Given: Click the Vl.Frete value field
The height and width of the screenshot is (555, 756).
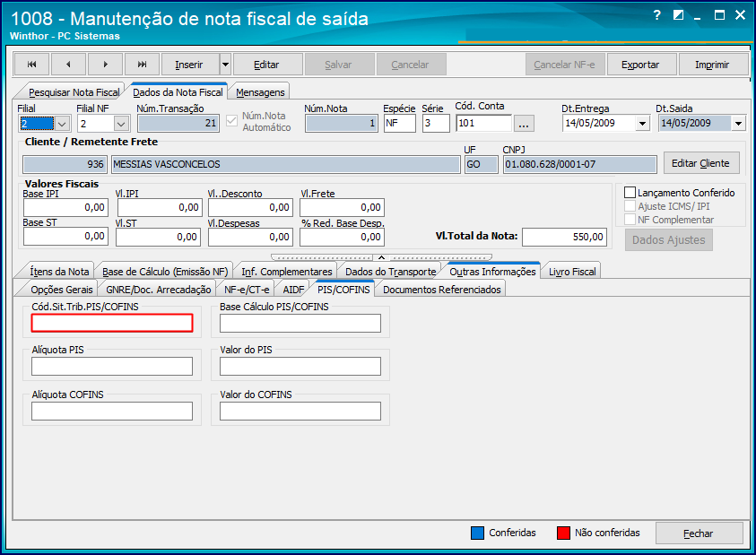Looking at the screenshot, I should click(342, 207).
